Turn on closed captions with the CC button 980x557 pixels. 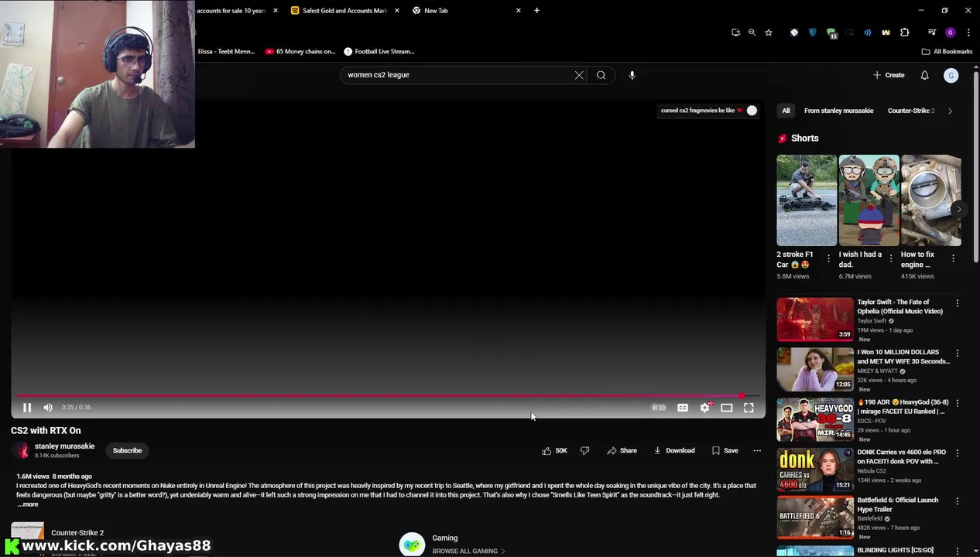(683, 408)
